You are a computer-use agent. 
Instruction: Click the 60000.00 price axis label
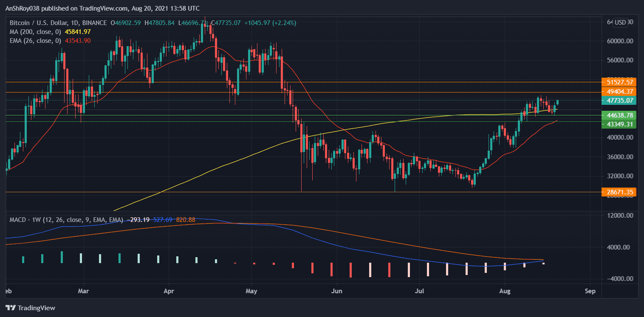(620, 41)
